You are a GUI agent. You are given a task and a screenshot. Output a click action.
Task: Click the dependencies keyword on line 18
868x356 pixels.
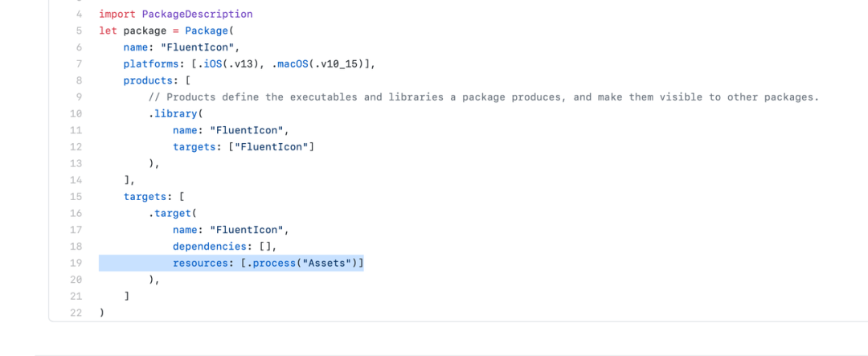[209, 247]
